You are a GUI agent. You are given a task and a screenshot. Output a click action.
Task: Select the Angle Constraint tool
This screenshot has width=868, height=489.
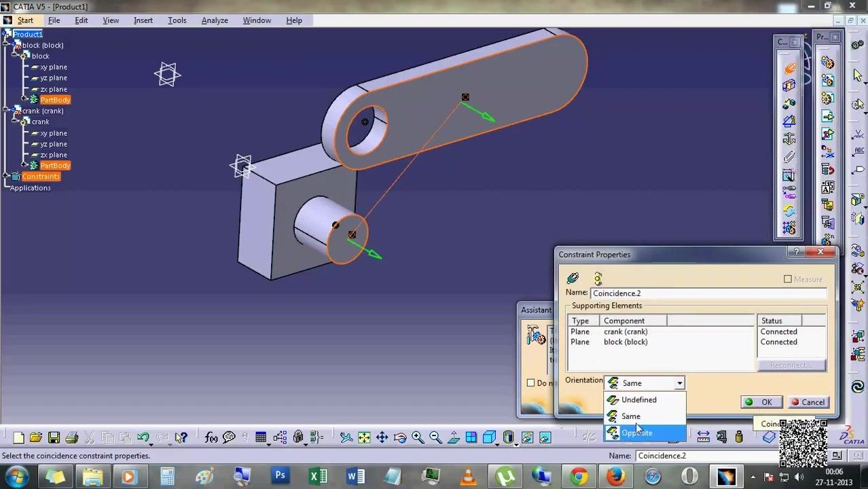pyautogui.click(x=789, y=122)
